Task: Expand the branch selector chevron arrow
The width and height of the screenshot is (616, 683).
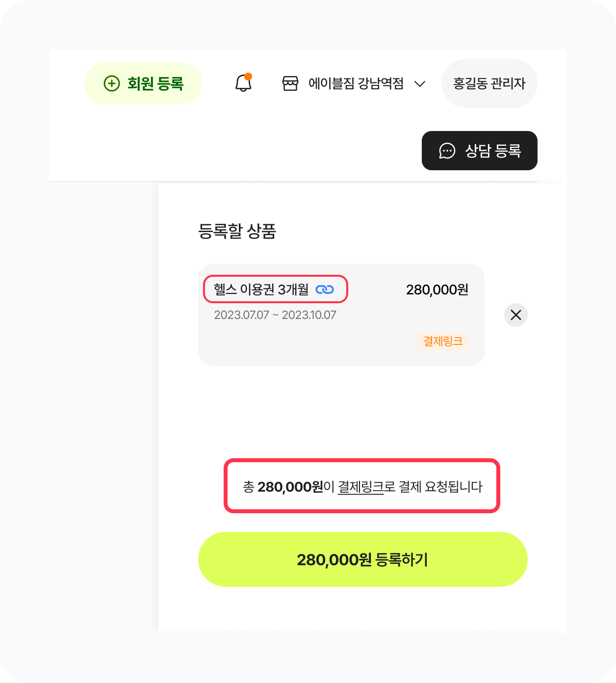Action: (420, 84)
